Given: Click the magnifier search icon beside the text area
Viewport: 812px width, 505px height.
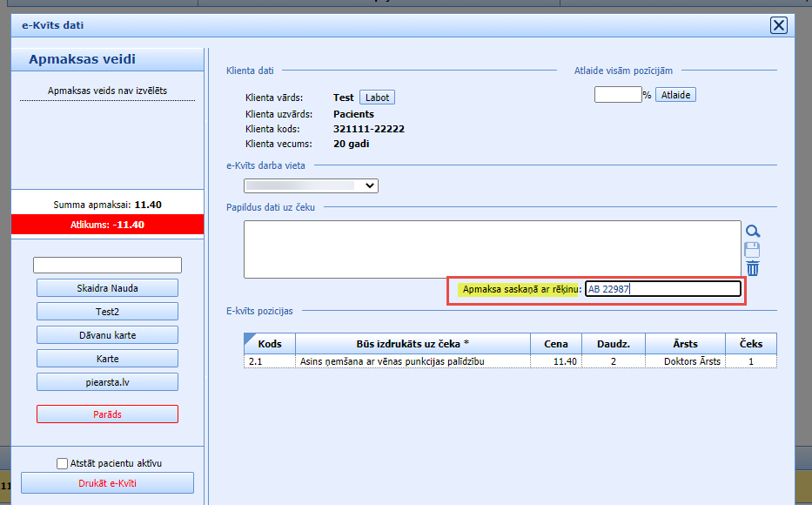Looking at the screenshot, I should 753,231.
